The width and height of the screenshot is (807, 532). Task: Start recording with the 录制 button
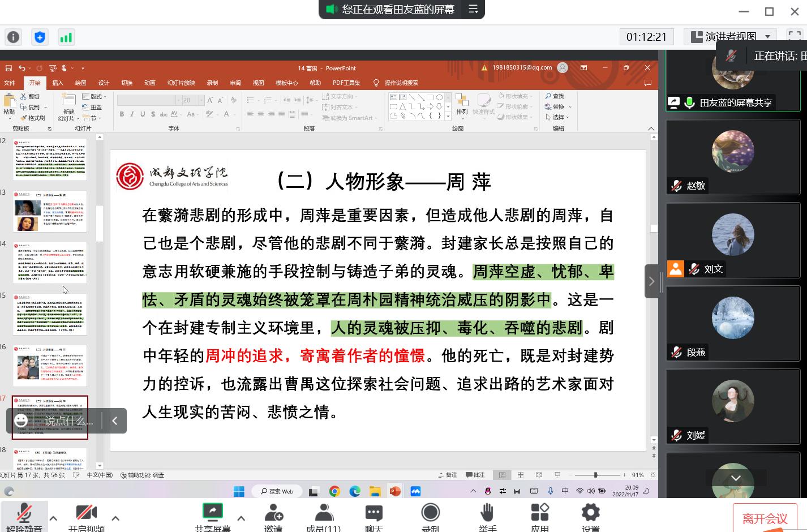pyautogui.click(x=430, y=516)
